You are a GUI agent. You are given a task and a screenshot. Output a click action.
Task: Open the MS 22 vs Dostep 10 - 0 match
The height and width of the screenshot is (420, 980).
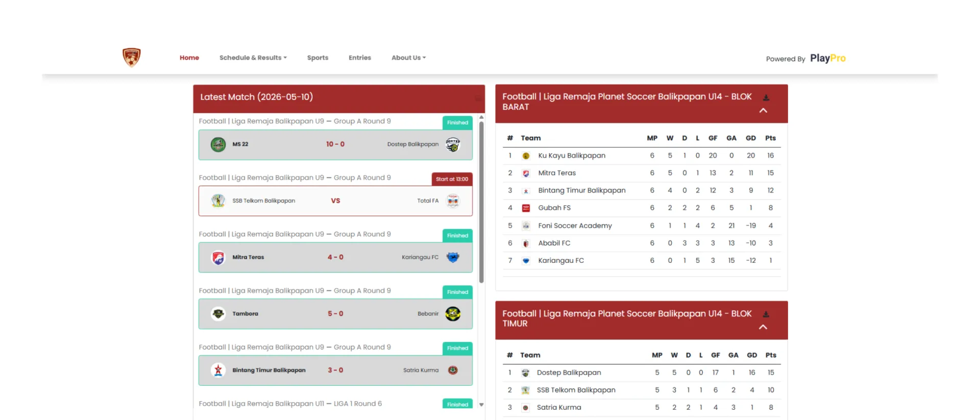(x=335, y=144)
